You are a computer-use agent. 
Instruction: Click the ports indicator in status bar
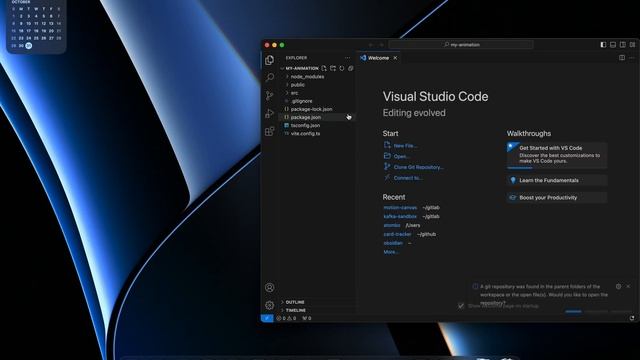[x=307, y=318]
